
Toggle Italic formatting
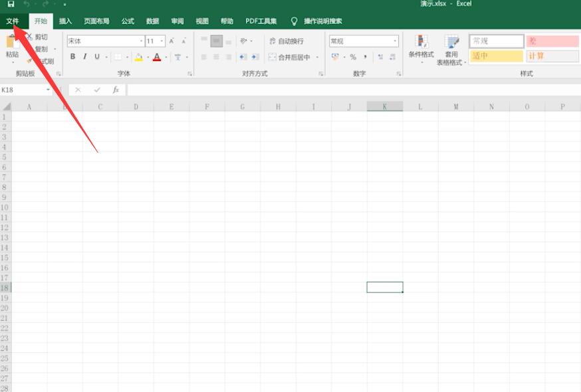[85, 56]
